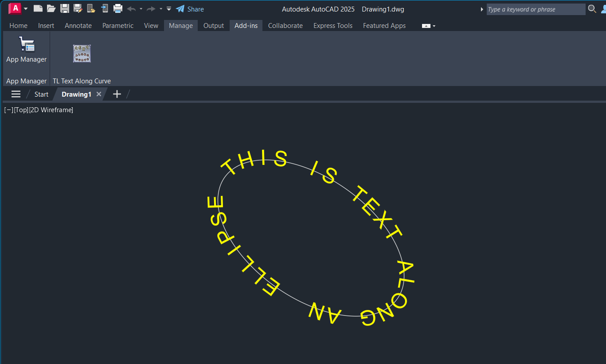The width and height of the screenshot is (606, 364).
Task: Go to the Output ribbon tab
Action: 214,26
